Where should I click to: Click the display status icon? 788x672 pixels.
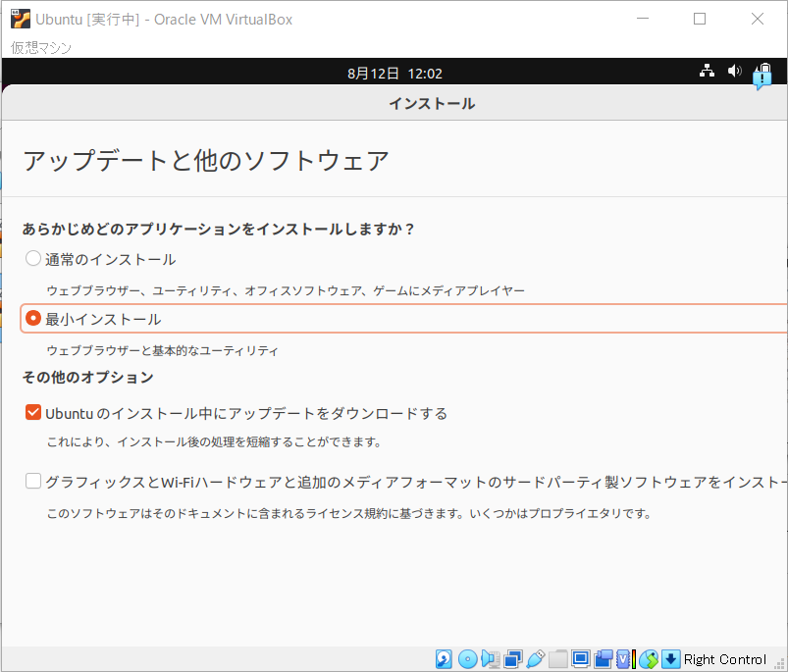pos(580,659)
